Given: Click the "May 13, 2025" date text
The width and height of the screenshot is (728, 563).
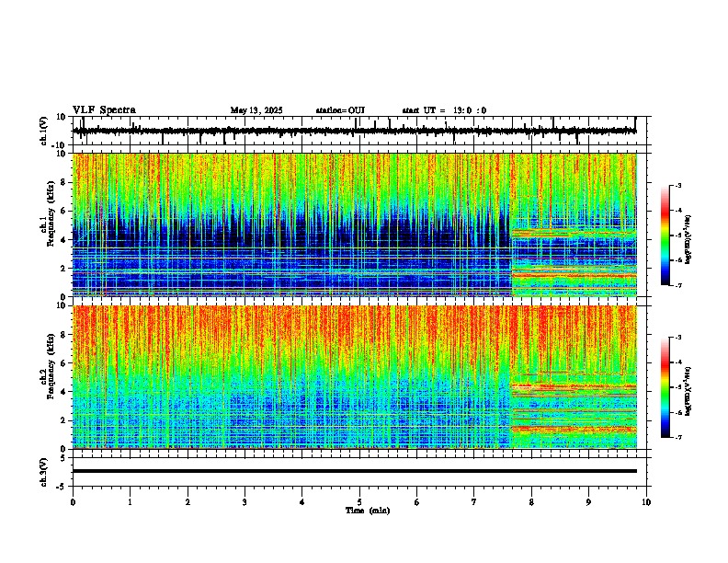Looking at the screenshot, I should 256,110.
